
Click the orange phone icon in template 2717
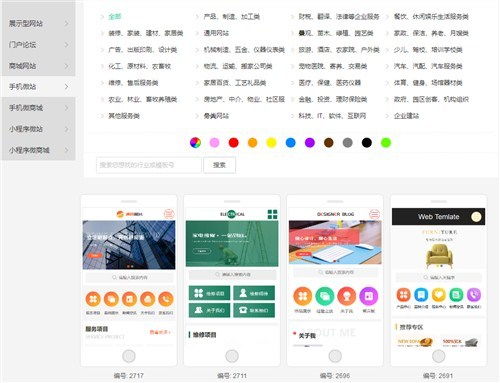(166, 299)
